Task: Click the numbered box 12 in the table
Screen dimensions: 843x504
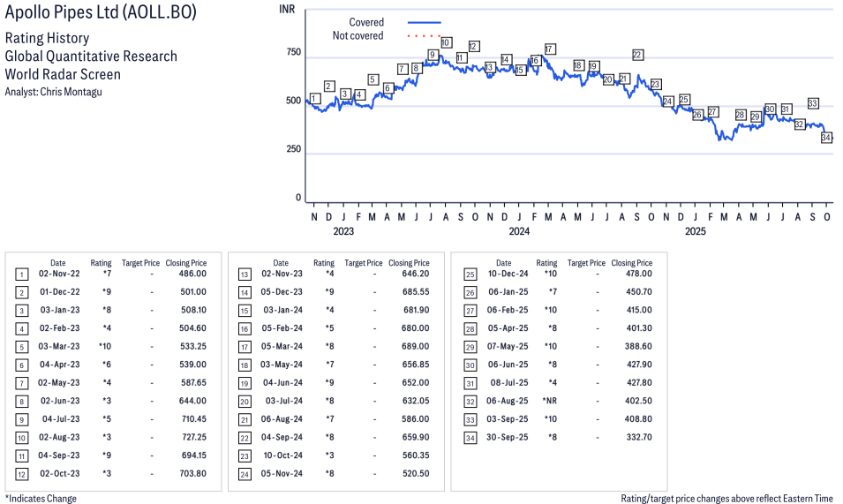Action: click(22, 474)
